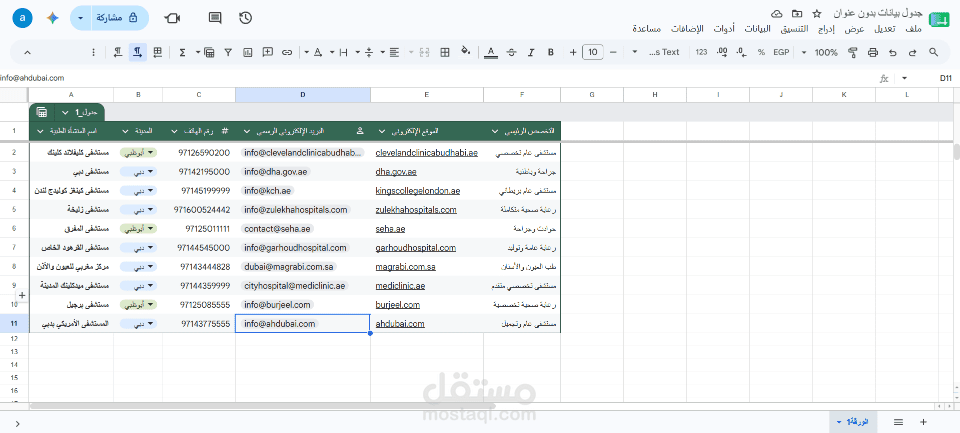Decrease decimal places
960x433 pixels.
[x=741, y=53]
